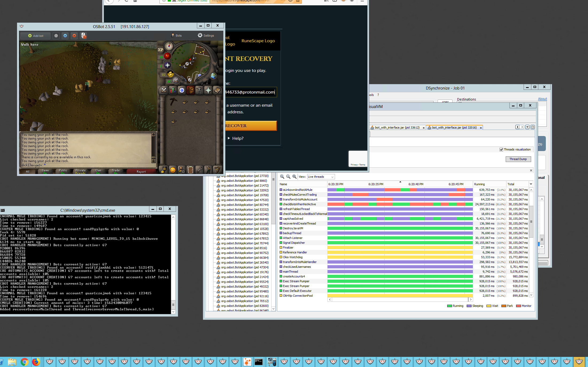Image resolution: width=588 pixels, height=367 pixels.
Task: Open the game Options wrench icon
Action: (x=199, y=170)
